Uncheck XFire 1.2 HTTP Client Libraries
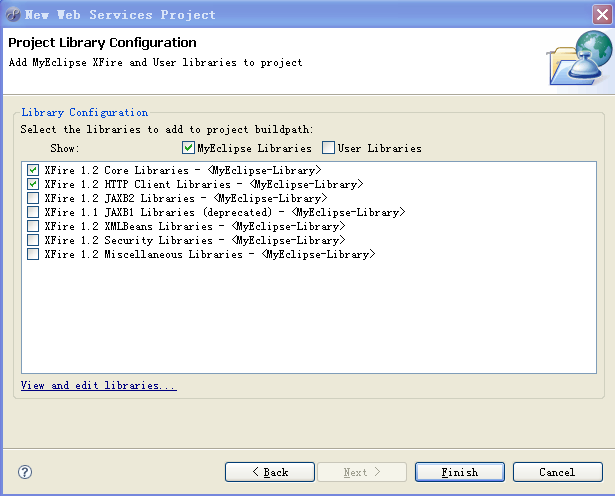 click(33, 184)
